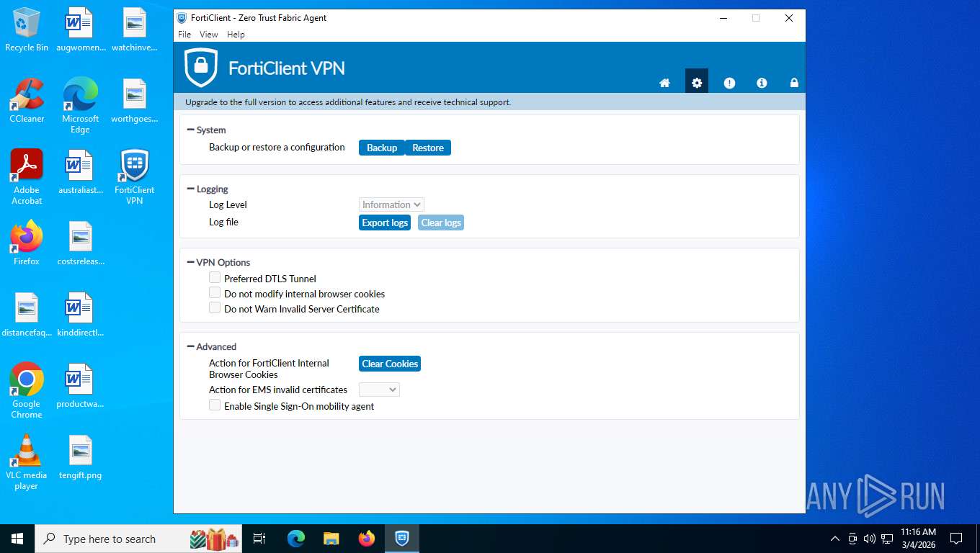Open the Windows Start menu
This screenshot has height=553, width=980.
17,539
